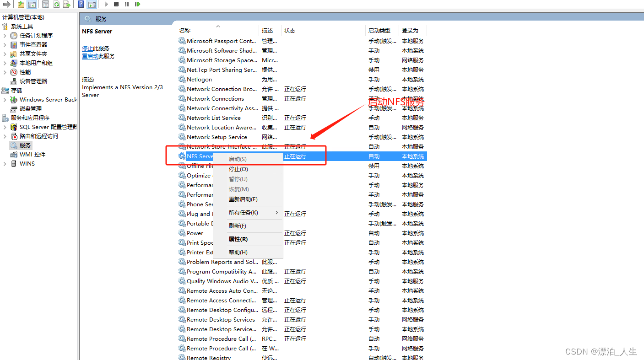Click the stop service square icon
The image size is (644, 360).
pos(116,4)
